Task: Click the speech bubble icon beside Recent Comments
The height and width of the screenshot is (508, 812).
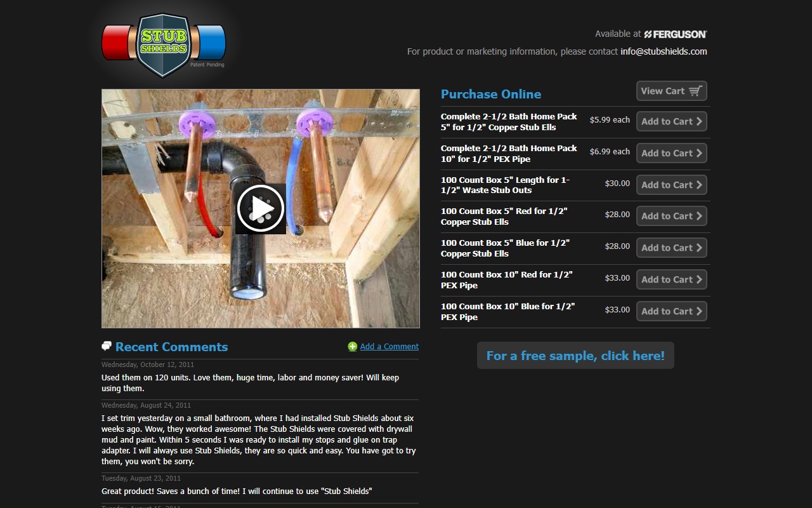Action: tap(107, 346)
